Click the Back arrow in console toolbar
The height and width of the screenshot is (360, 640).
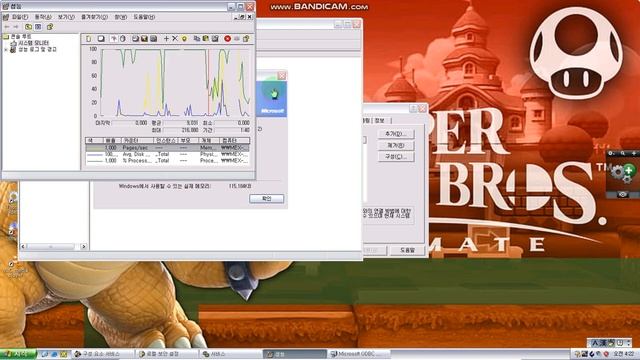click(x=7, y=27)
